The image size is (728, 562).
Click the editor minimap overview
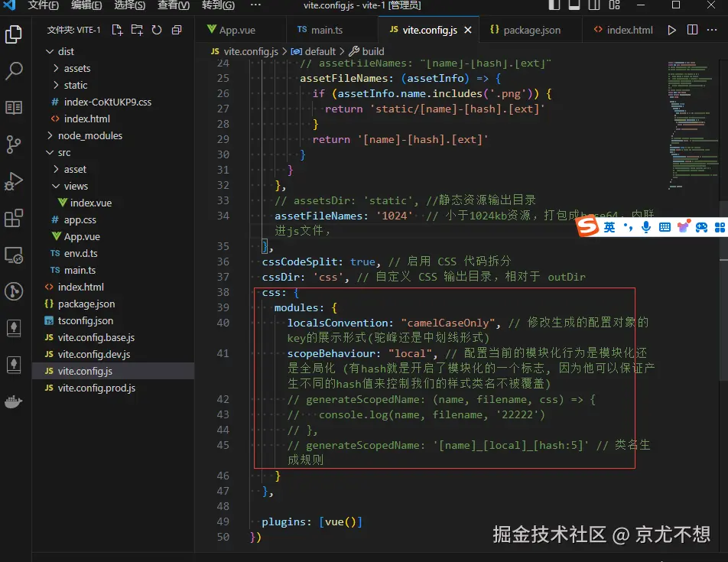click(x=694, y=125)
